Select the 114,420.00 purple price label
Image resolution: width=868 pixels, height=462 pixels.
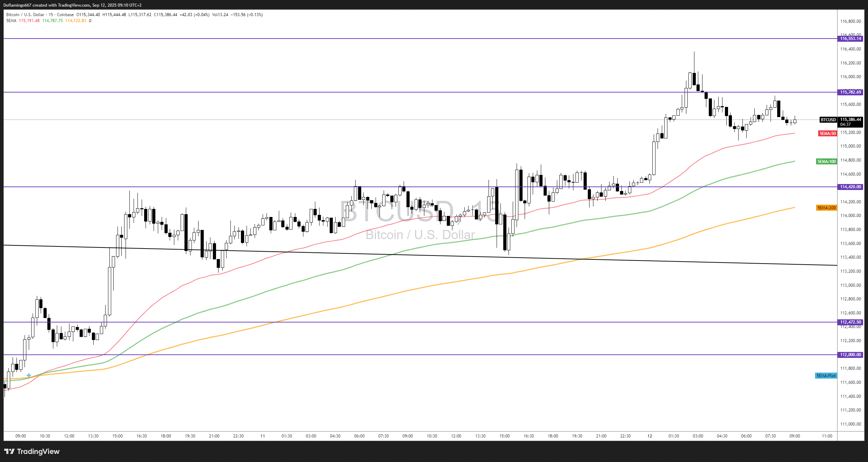click(x=850, y=187)
